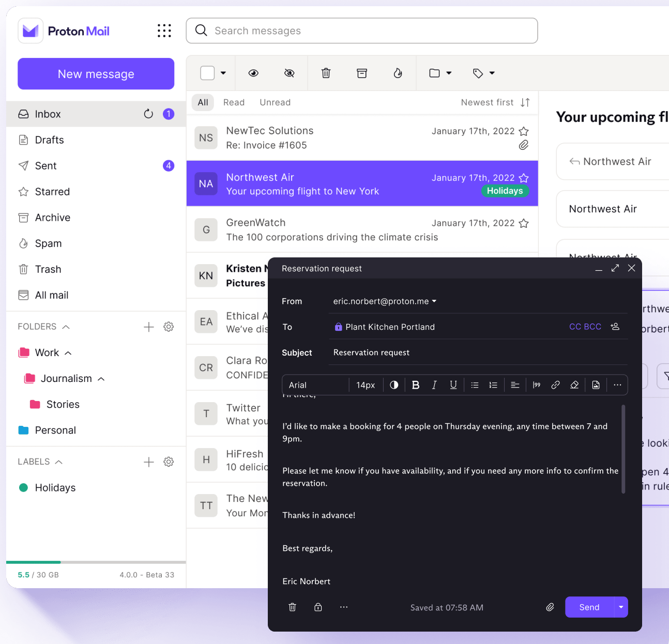Open the app switcher grid icon

[164, 31]
